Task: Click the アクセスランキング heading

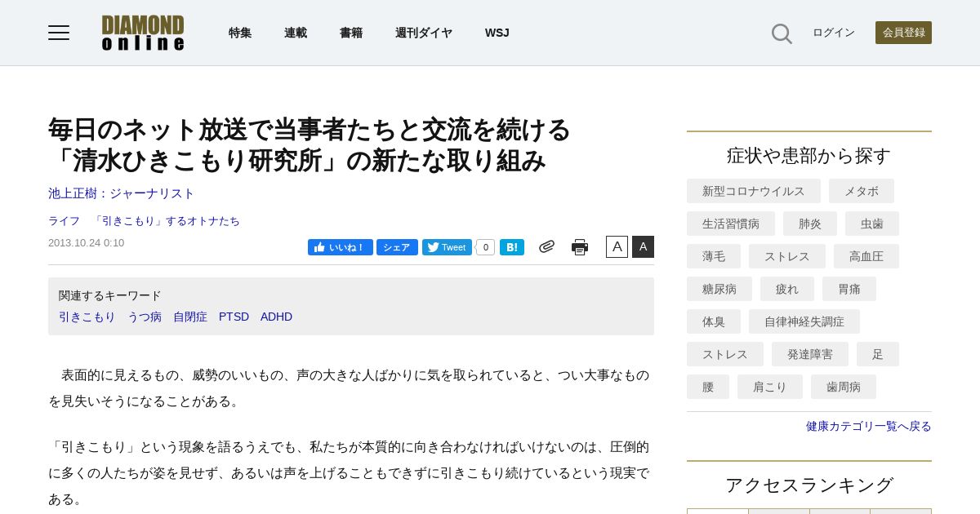Action: pyautogui.click(x=809, y=485)
